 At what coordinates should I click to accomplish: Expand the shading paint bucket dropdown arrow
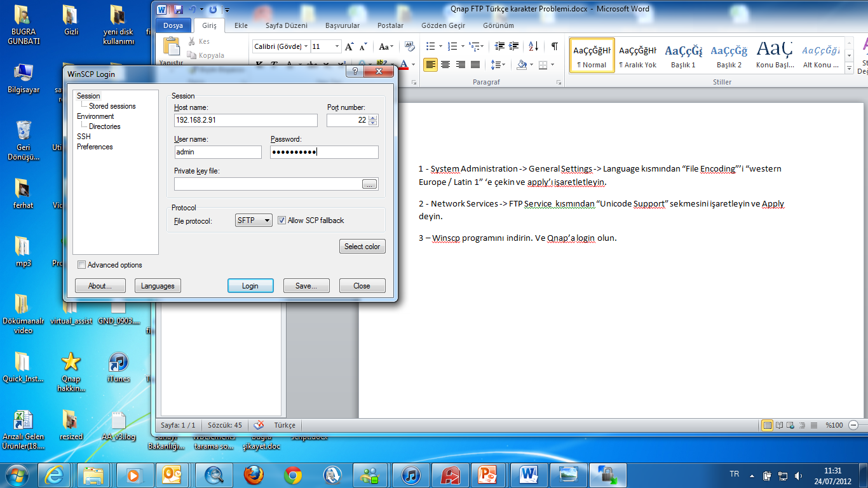click(x=530, y=65)
